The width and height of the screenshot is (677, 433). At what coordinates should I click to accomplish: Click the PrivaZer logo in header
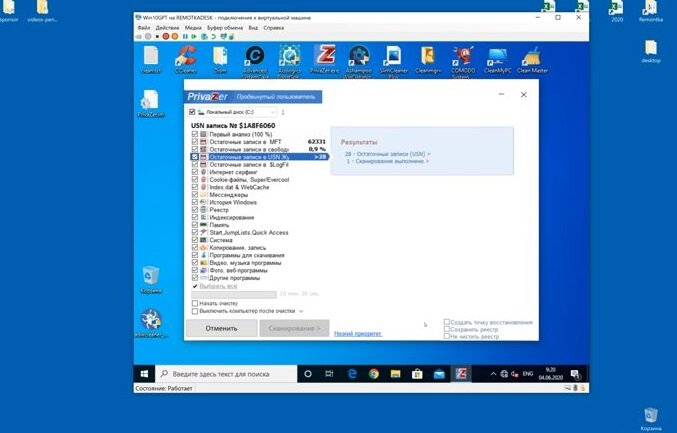(207, 97)
